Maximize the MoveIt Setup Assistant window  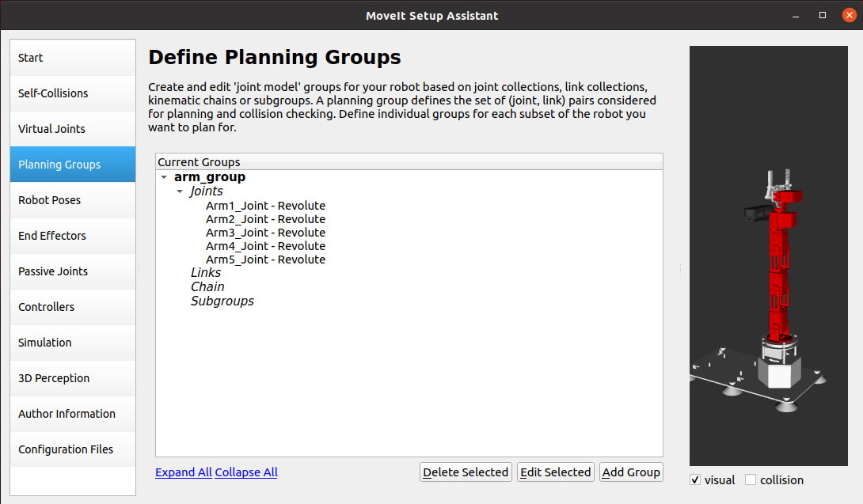[823, 15]
